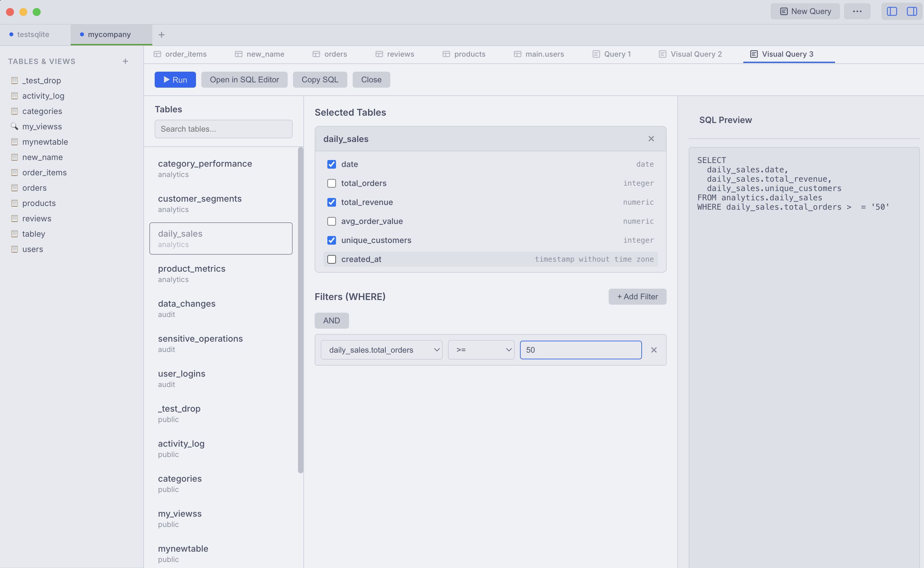Select sensitive_operations audit table

tap(221, 343)
